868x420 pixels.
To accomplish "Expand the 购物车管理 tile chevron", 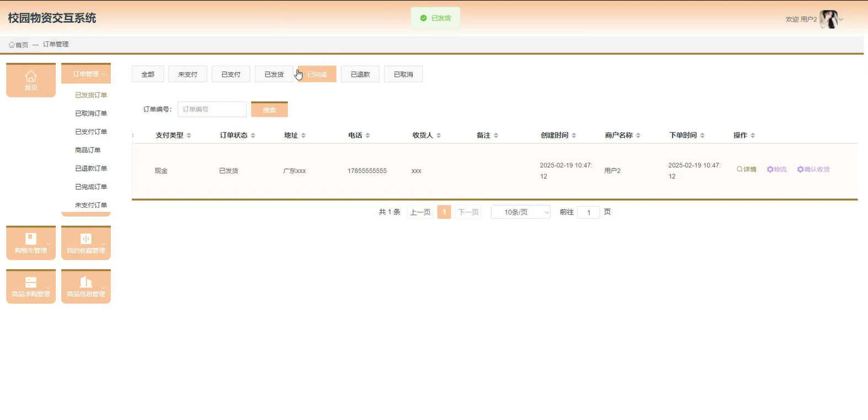I will [x=49, y=244].
